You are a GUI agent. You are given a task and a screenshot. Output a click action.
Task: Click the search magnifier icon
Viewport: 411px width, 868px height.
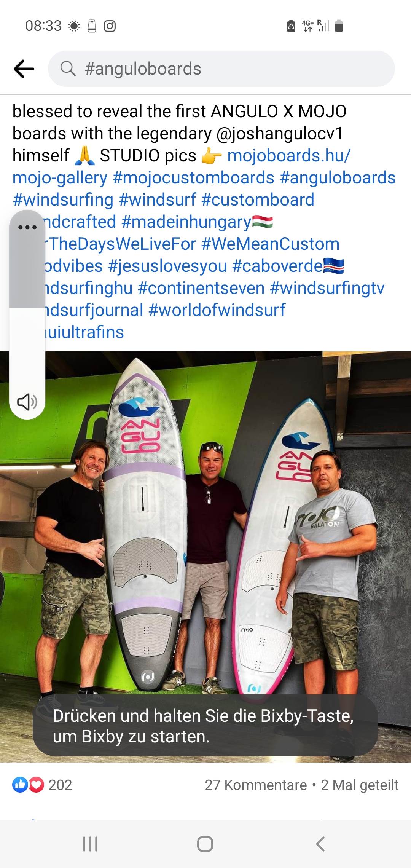(x=68, y=69)
